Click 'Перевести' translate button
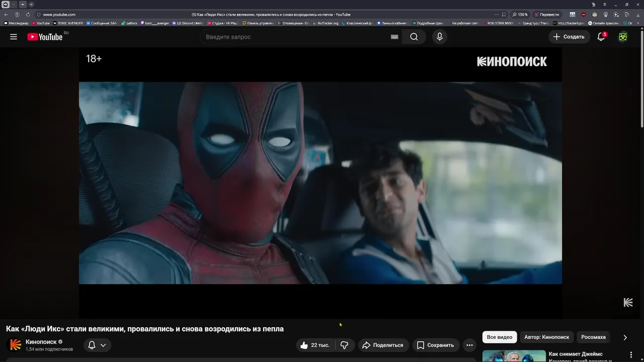The image size is (644, 362). (546, 15)
